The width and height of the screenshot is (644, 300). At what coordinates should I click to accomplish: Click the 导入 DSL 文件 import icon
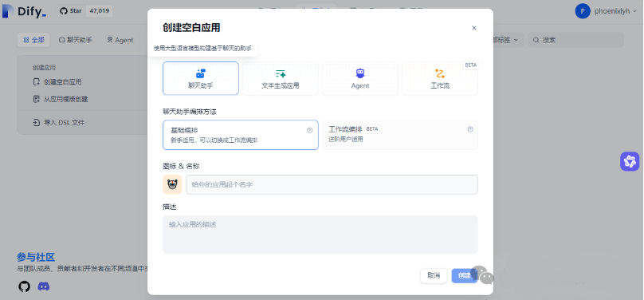36,122
